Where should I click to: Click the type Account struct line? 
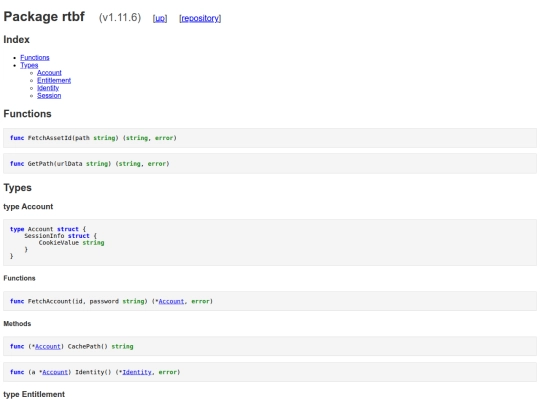pos(48,229)
